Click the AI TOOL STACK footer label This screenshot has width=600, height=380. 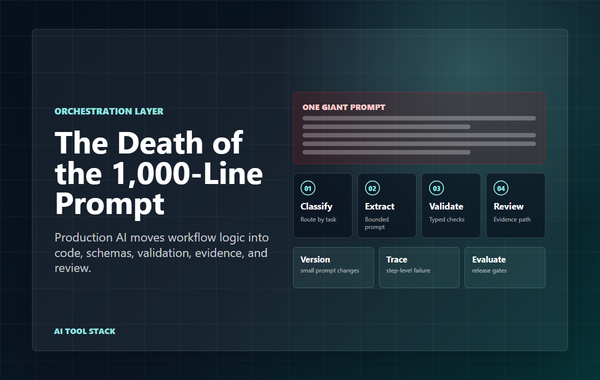85,331
